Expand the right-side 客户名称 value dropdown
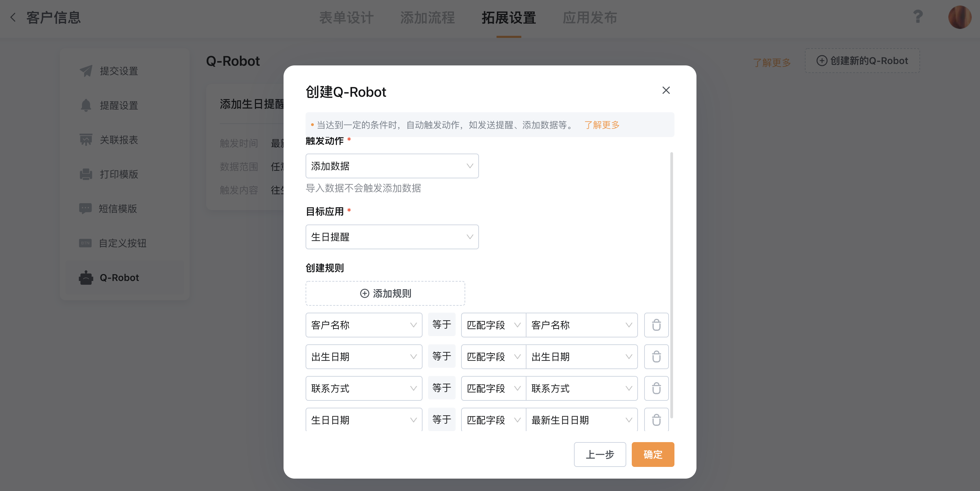Screen dimensions: 980x491 point(582,325)
